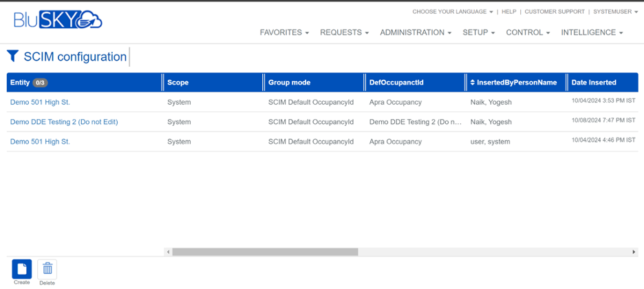
Task: Click the Delete trash can icon
Action: pyautogui.click(x=47, y=268)
